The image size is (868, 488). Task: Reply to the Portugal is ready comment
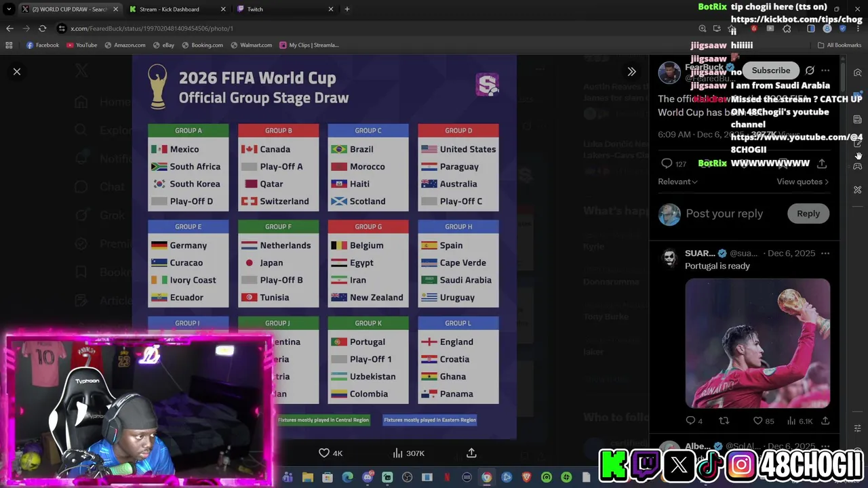coord(694,421)
